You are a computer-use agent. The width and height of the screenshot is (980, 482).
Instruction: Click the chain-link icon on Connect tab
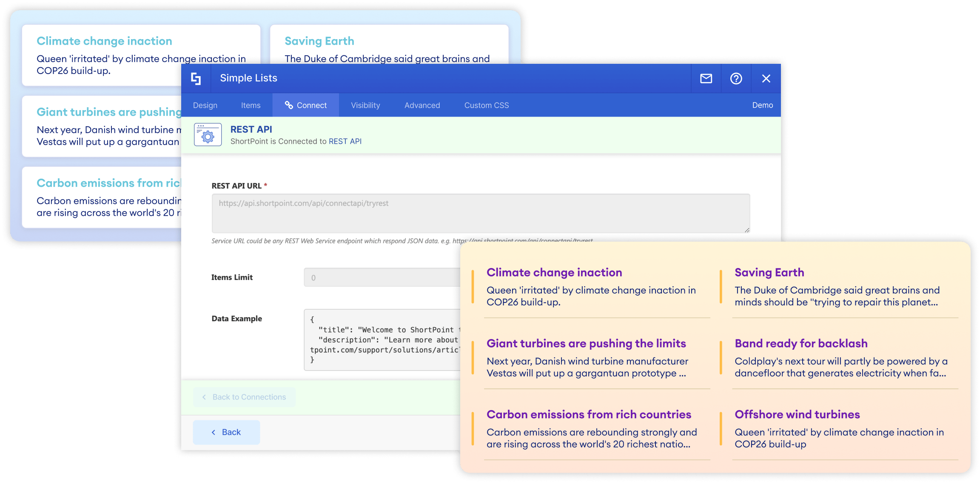pyautogui.click(x=289, y=105)
